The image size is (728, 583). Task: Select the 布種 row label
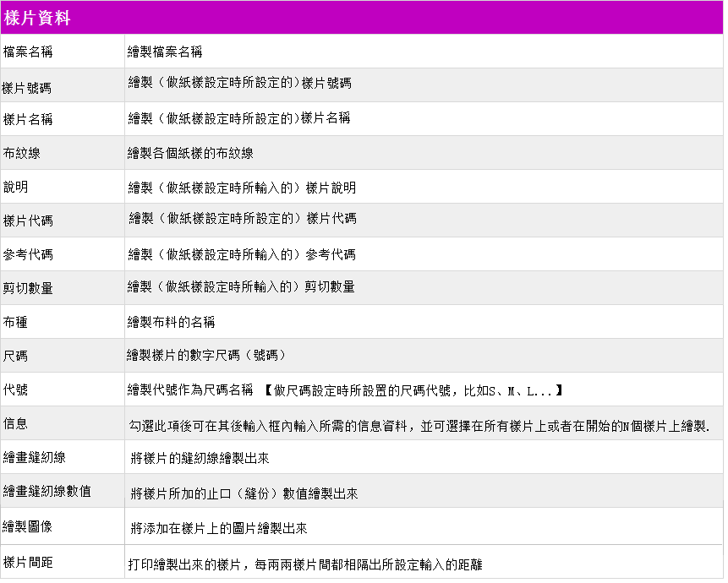coord(16,322)
